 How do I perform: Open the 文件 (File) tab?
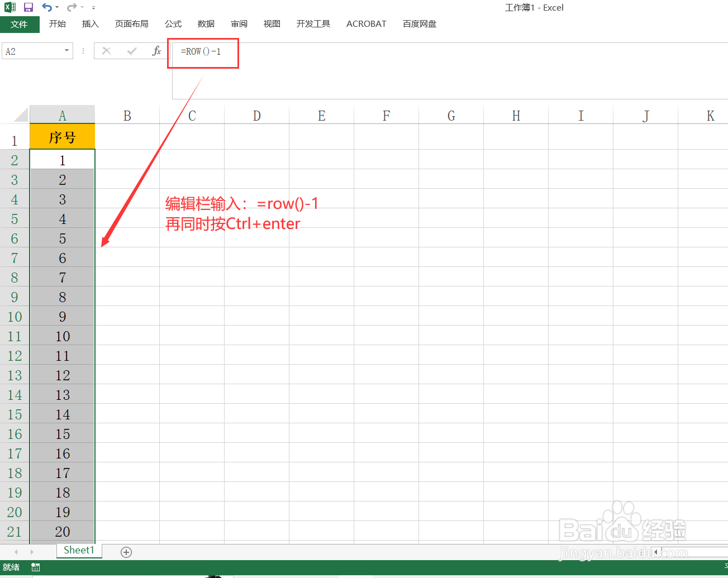[x=20, y=24]
